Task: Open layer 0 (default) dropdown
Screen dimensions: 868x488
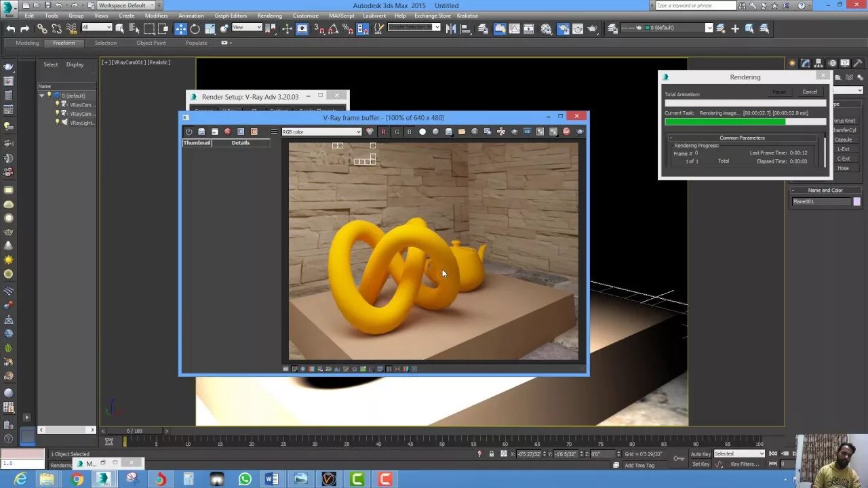Action: pyautogui.click(x=666, y=28)
